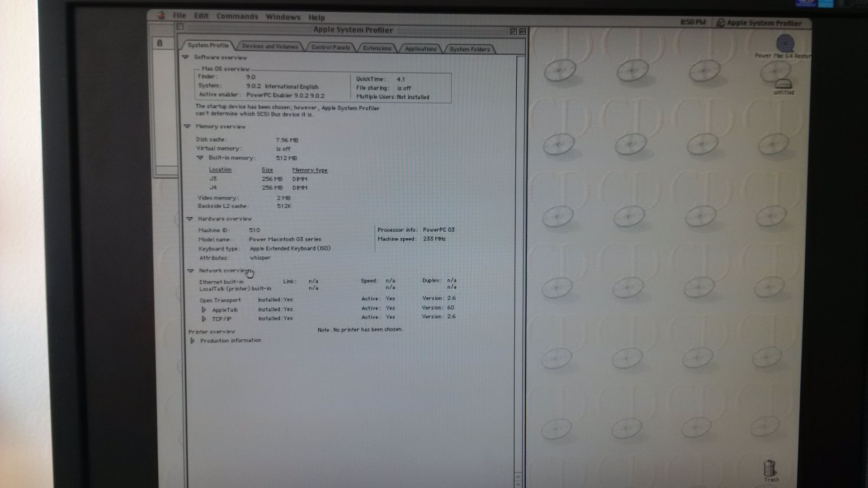The image size is (868, 488).
Task: Expand Production information triangle
Action: click(193, 341)
